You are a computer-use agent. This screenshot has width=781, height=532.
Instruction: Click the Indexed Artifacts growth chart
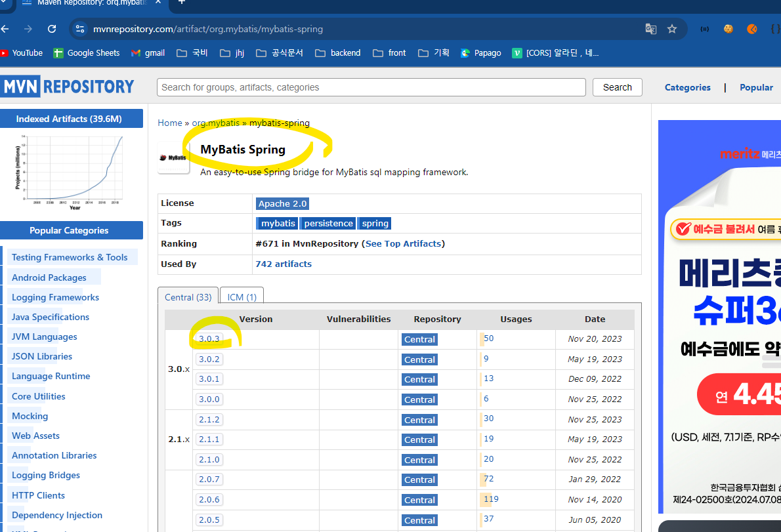[x=70, y=172]
